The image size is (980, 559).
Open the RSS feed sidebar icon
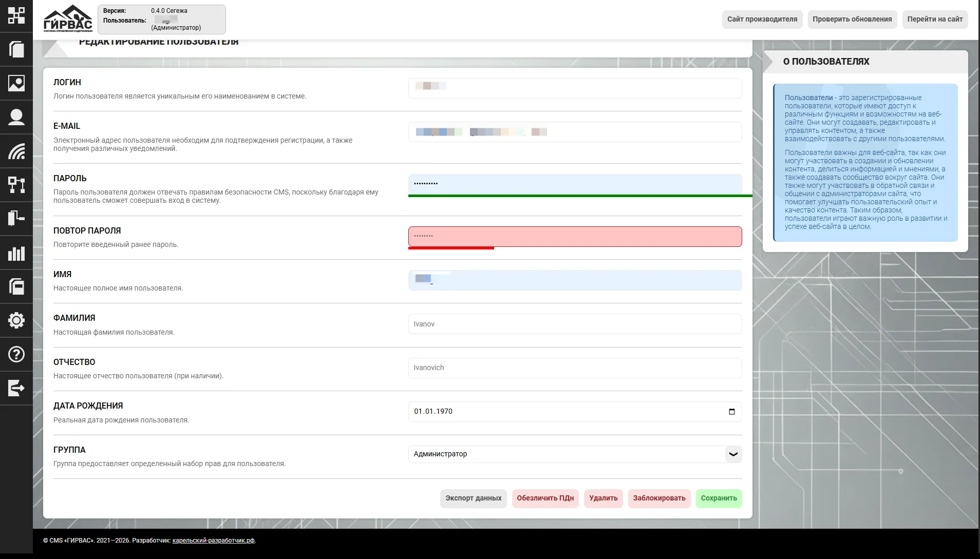(x=16, y=151)
